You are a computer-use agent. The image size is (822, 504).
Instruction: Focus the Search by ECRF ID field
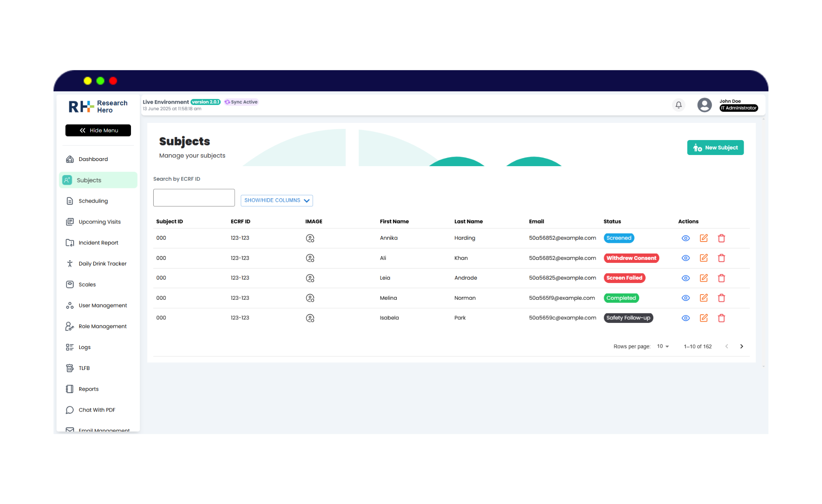(x=194, y=198)
